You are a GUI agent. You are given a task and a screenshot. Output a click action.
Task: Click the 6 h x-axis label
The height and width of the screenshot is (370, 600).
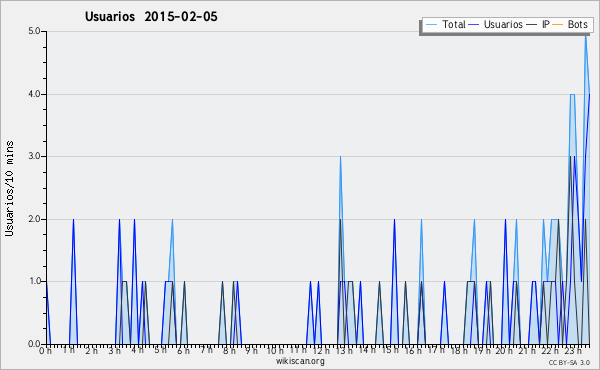point(183,350)
